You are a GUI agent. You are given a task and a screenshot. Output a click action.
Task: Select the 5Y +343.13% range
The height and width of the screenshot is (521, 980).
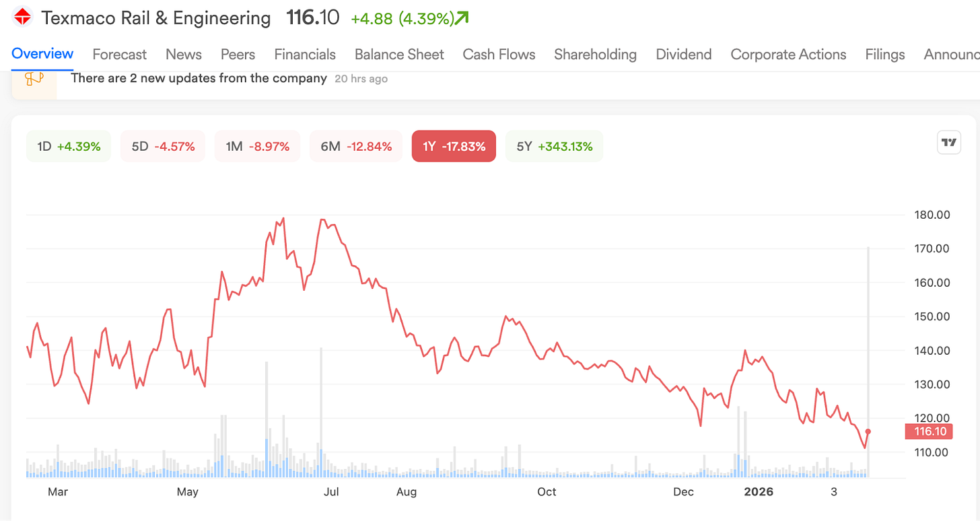[554, 146]
